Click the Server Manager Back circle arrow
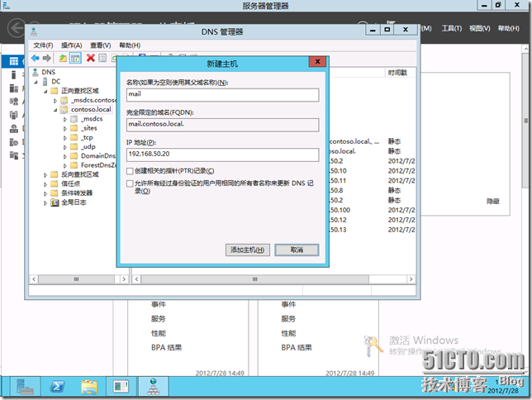The height and width of the screenshot is (400, 532). (17, 28)
